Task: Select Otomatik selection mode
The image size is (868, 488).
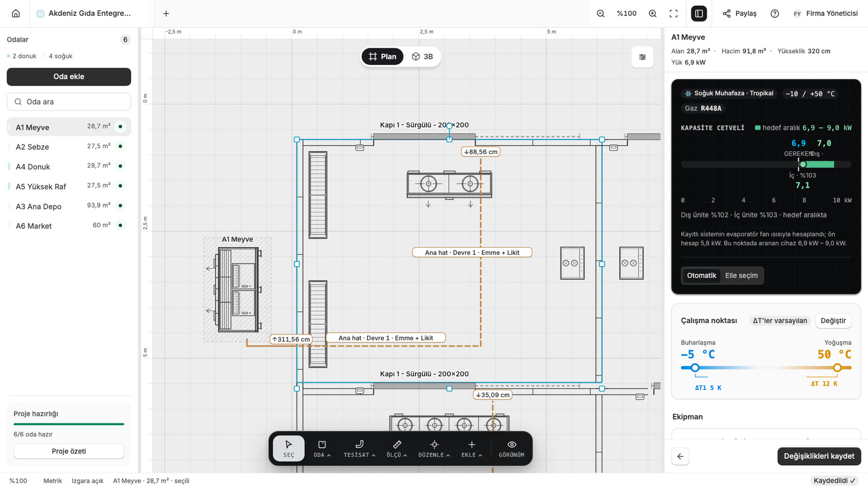Action: [701, 275]
